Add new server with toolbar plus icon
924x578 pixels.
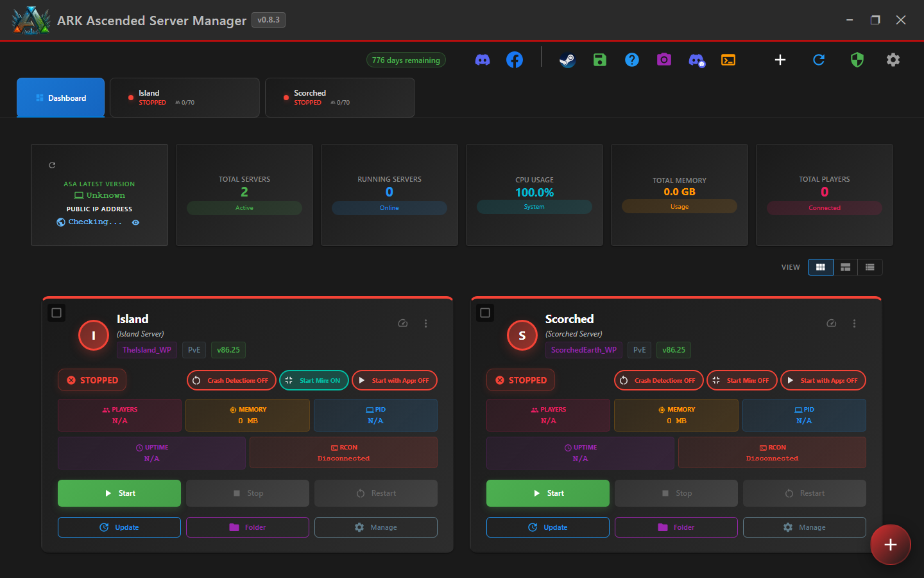click(780, 60)
